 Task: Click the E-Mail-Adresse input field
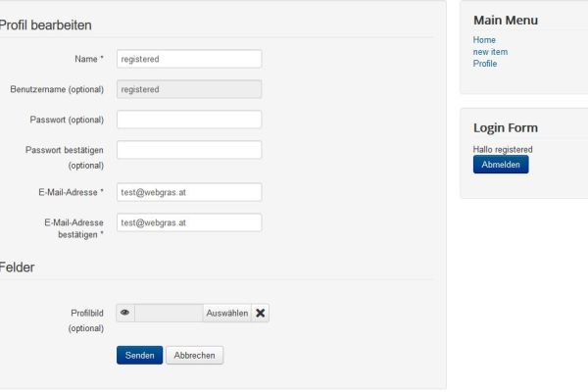(189, 192)
